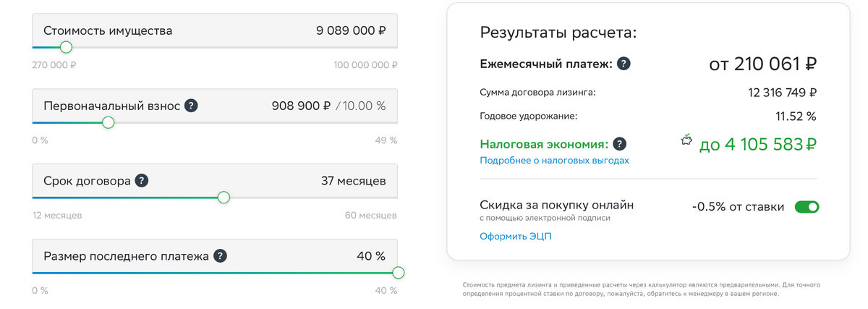Open help icon next to Налоговая экономия
The image size is (868, 309).
[x=620, y=144]
